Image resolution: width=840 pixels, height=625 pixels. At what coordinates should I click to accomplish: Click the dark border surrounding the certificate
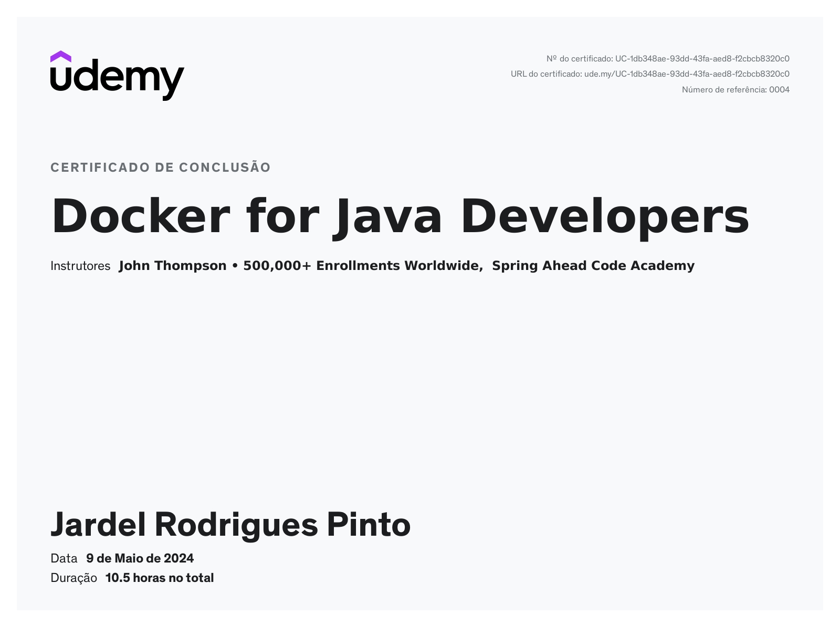point(8,312)
